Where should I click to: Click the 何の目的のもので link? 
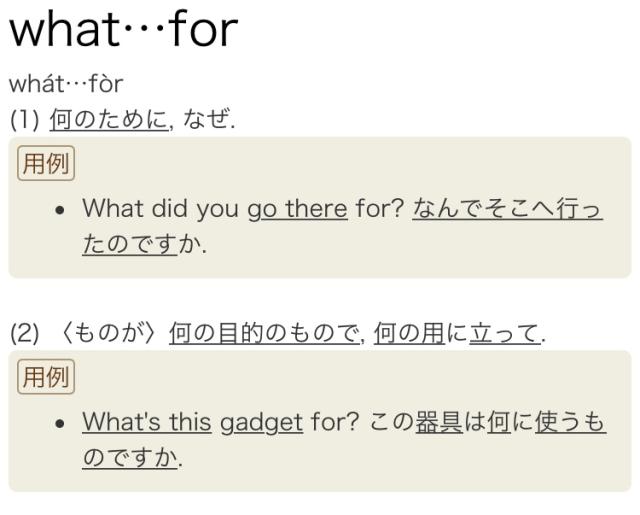pos(264,333)
